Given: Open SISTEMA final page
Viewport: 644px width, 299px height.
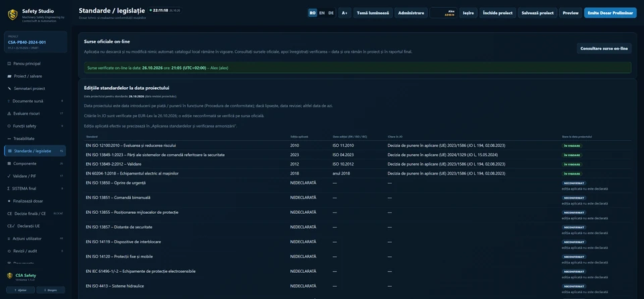Looking at the screenshot, I should pyautogui.click(x=35, y=188).
